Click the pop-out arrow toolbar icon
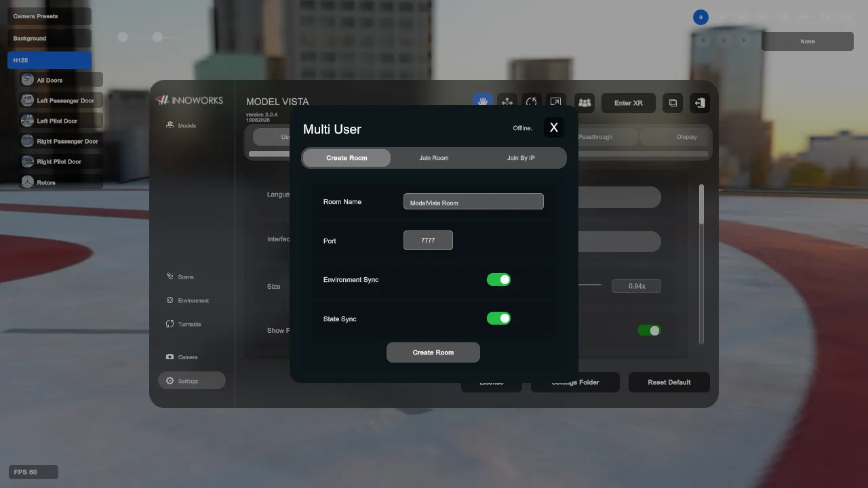Screen dimensions: 868x488 [x=555, y=102]
